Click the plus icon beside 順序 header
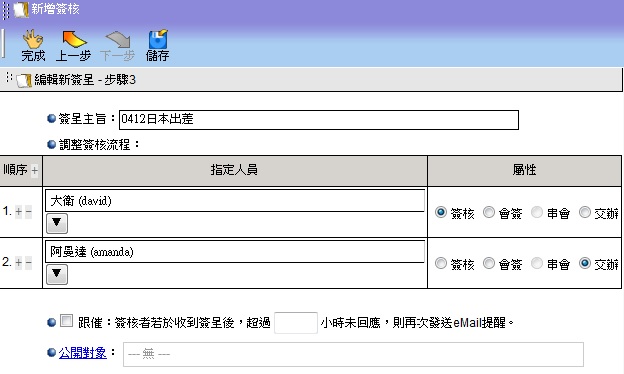Image resolution: width=624 pixels, height=374 pixels. click(35, 171)
